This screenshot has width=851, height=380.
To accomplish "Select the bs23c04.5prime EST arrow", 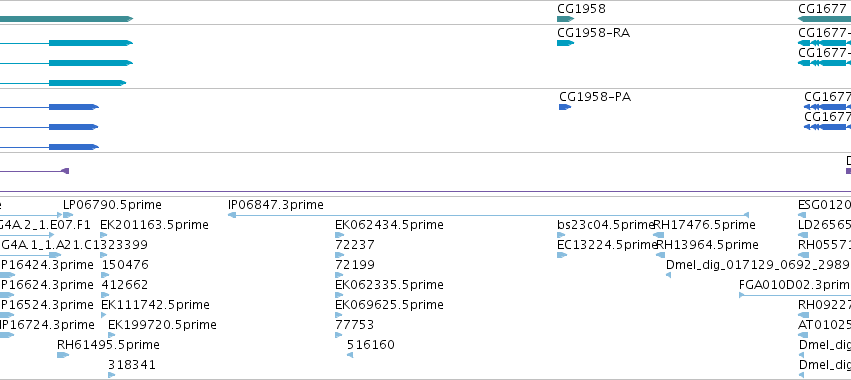I will [561, 235].
